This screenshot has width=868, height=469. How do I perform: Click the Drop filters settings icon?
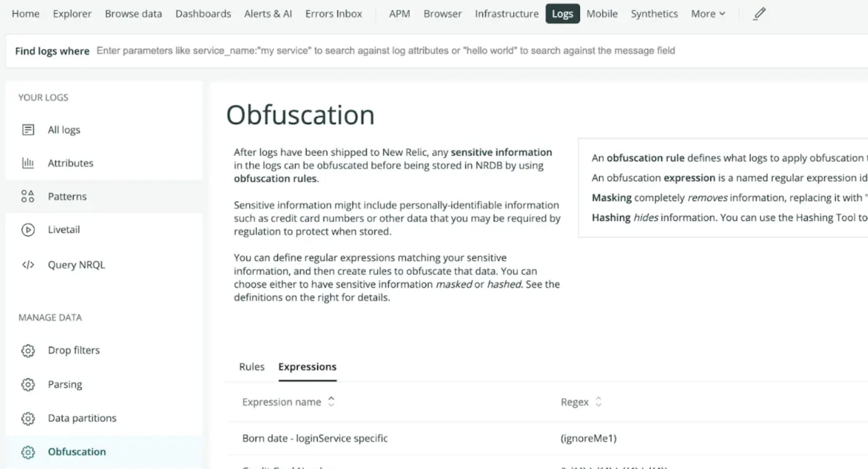pyautogui.click(x=28, y=350)
